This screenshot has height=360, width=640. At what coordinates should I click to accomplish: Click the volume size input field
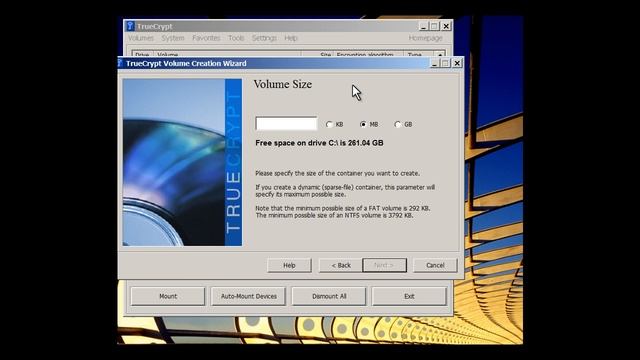(x=286, y=123)
